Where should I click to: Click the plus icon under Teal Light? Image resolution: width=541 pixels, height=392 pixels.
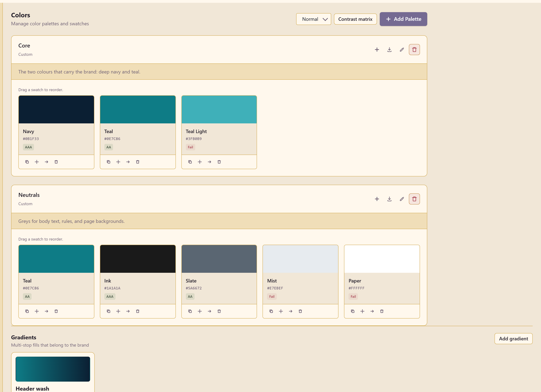click(200, 162)
